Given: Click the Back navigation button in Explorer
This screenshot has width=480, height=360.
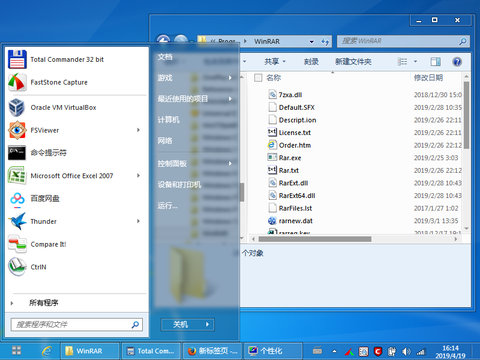Looking at the screenshot, I should coord(163,41).
